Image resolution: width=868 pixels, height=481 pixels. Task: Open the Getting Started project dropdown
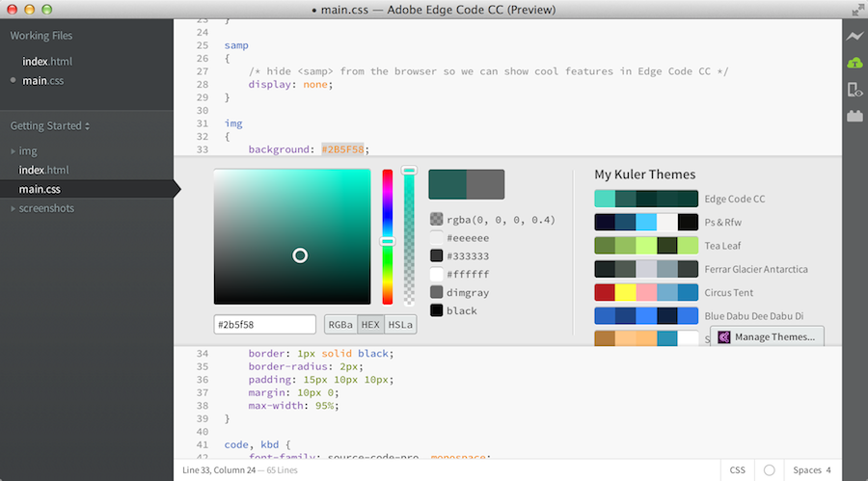(x=50, y=125)
